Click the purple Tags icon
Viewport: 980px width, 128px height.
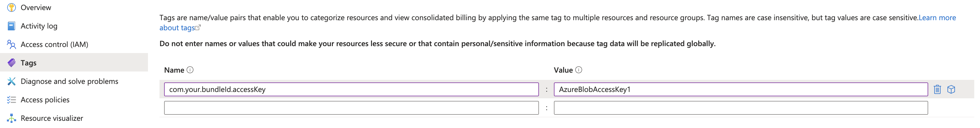click(12, 63)
